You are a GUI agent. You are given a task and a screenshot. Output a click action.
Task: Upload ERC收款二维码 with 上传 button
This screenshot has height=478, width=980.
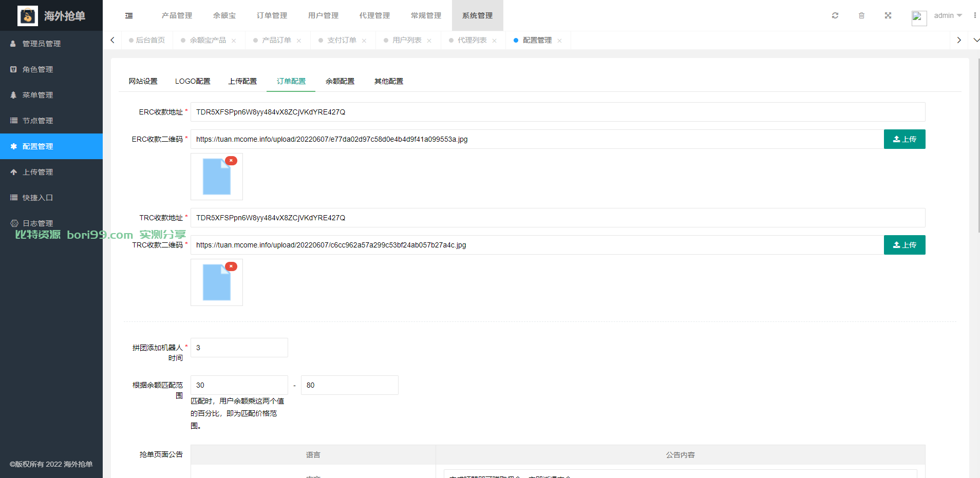pyautogui.click(x=904, y=139)
